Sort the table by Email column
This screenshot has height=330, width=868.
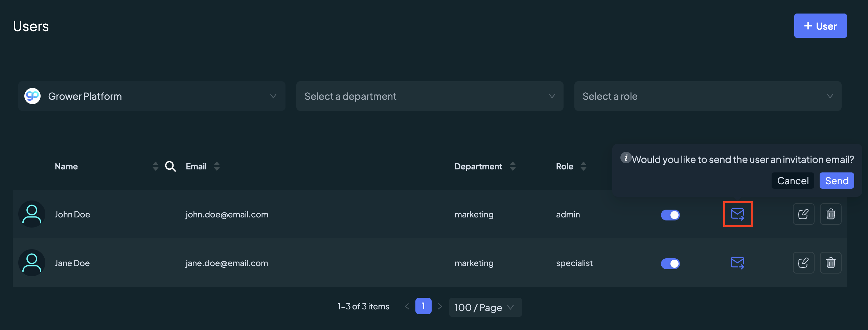[217, 166]
